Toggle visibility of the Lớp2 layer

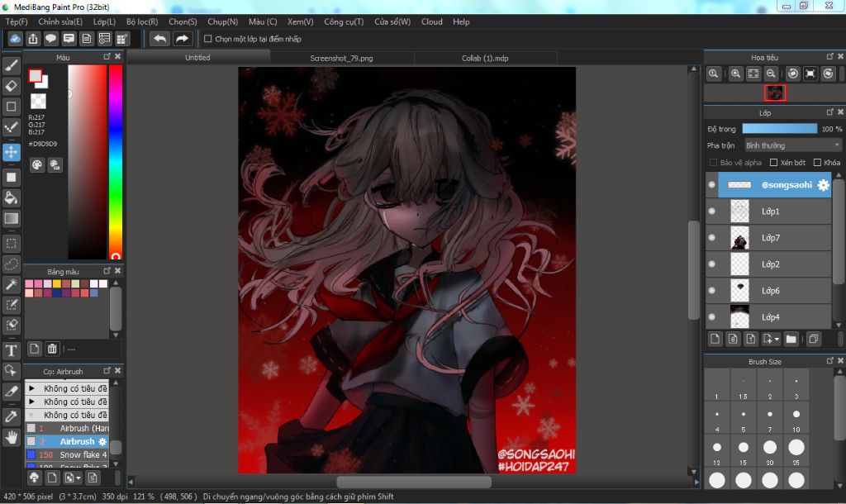pos(711,264)
